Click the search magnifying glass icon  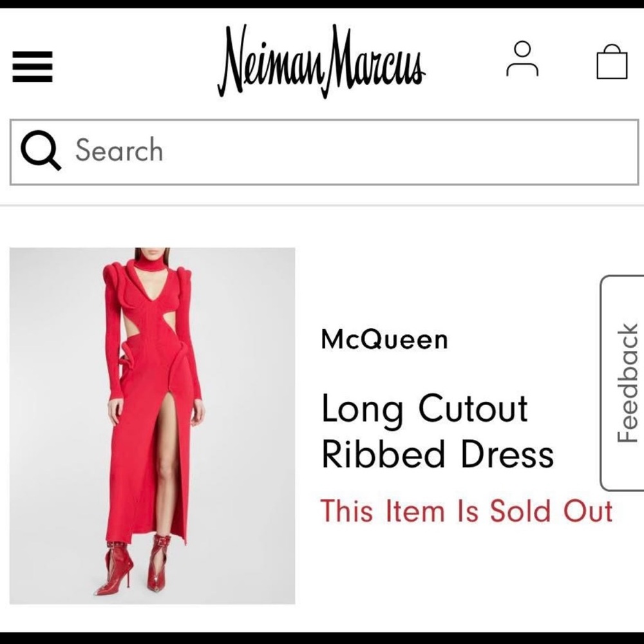pos(41,149)
